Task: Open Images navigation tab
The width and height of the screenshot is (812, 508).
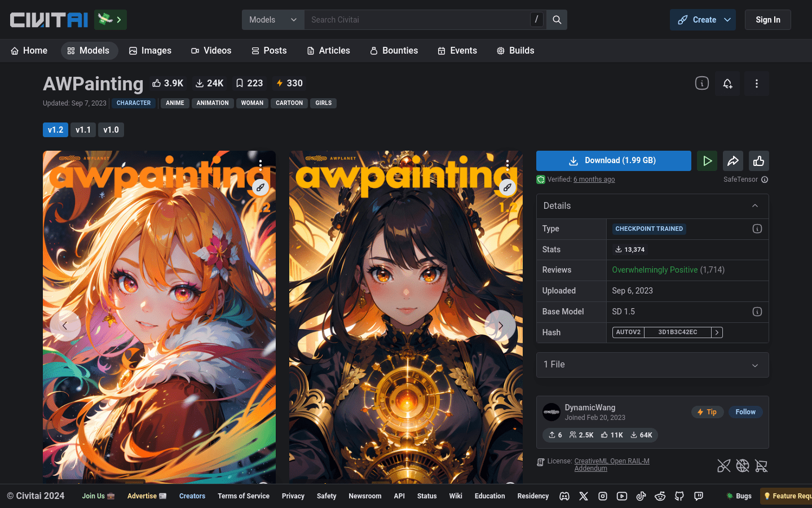Action: click(x=150, y=51)
